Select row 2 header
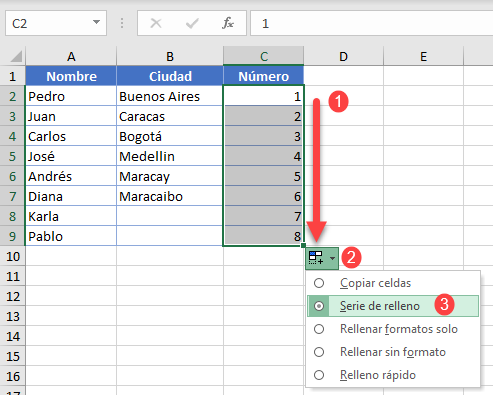This screenshot has width=493, height=395. click(13, 96)
